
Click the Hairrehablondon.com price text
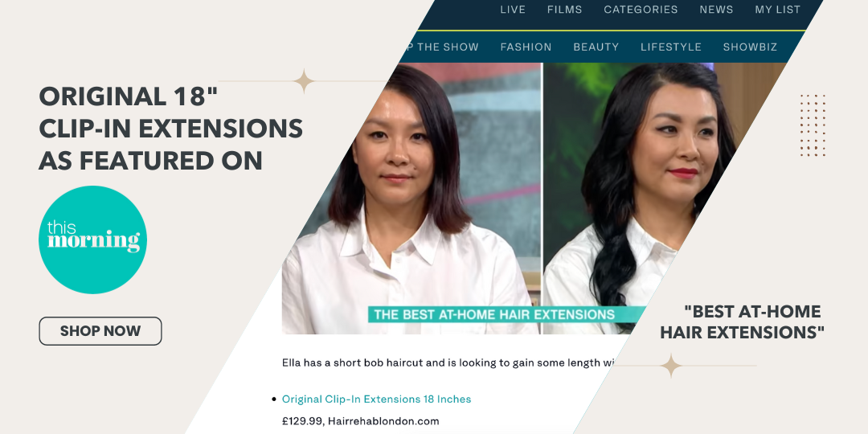(360, 421)
